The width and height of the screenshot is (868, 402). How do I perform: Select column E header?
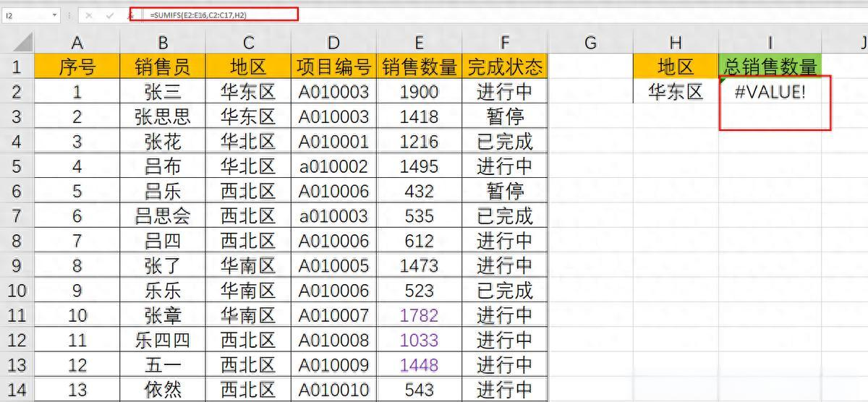pos(420,43)
